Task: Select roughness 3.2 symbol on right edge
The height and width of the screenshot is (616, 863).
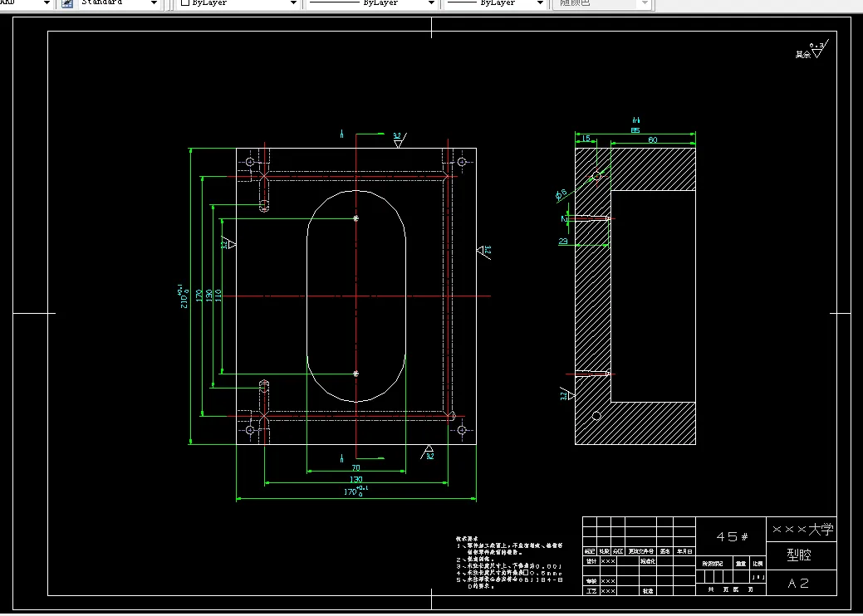Action: point(484,252)
